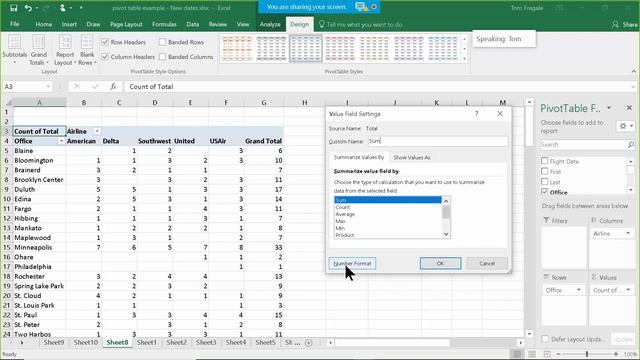Uncheck the Office field
Image resolution: width=640 pixels, height=360 pixels.
tap(544, 191)
